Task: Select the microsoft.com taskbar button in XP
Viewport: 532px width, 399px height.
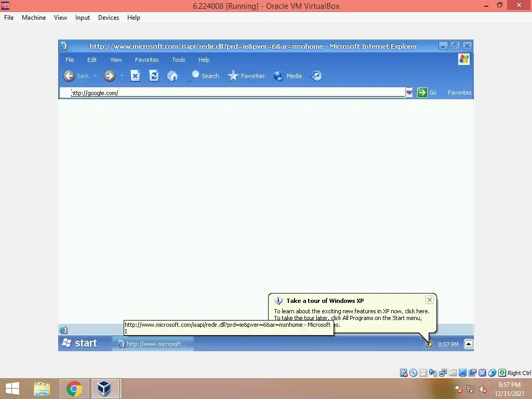Action: pos(153,344)
